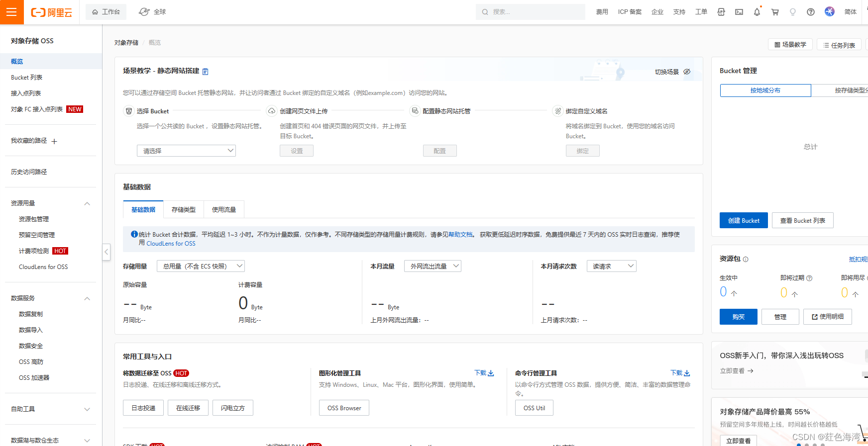This screenshot has height=446, width=868.
Task: Open the 企业 menu
Action: pos(657,12)
